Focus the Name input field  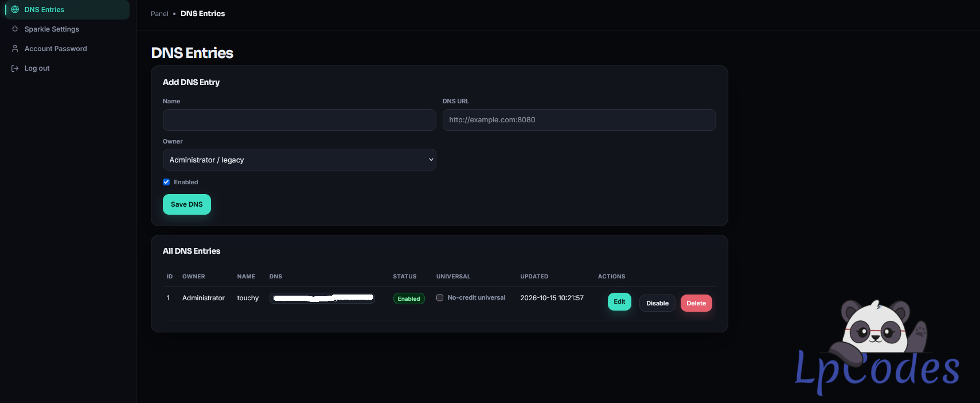point(299,120)
